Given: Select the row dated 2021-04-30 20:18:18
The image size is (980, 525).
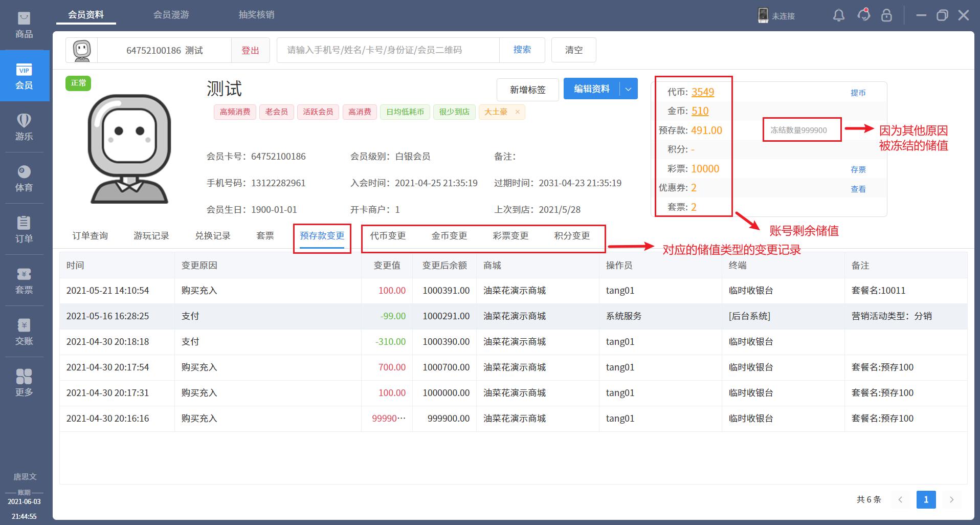Looking at the screenshot, I should tap(514, 342).
